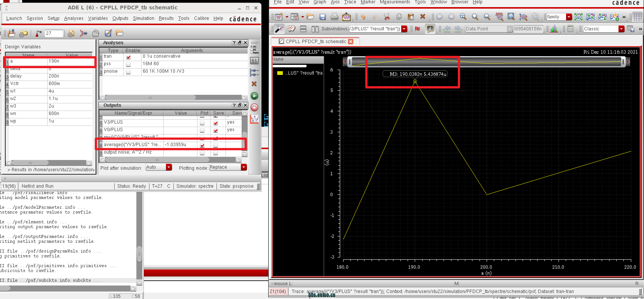Click the Print icon in waveform toolbar

335,17
